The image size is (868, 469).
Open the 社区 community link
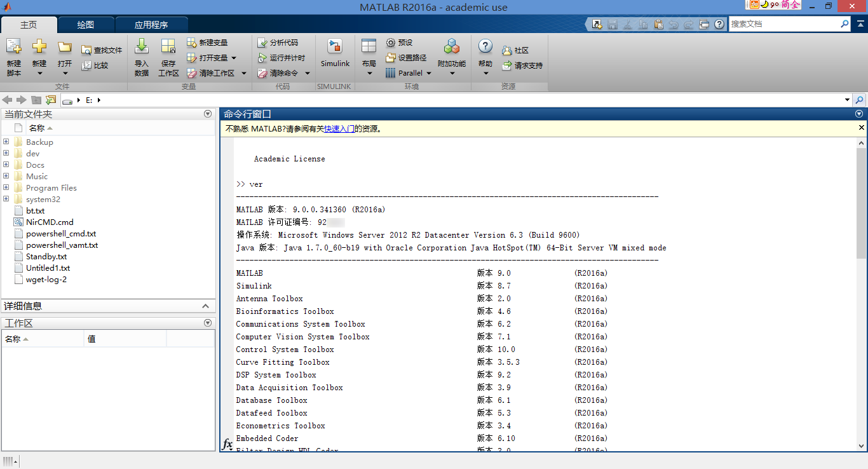click(x=515, y=50)
